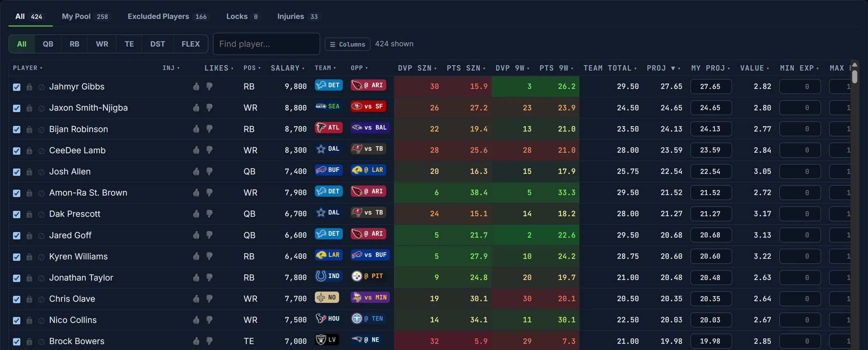Click the exclude icon for Jared Goff
868x350 pixels.
(x=41, y=236)
